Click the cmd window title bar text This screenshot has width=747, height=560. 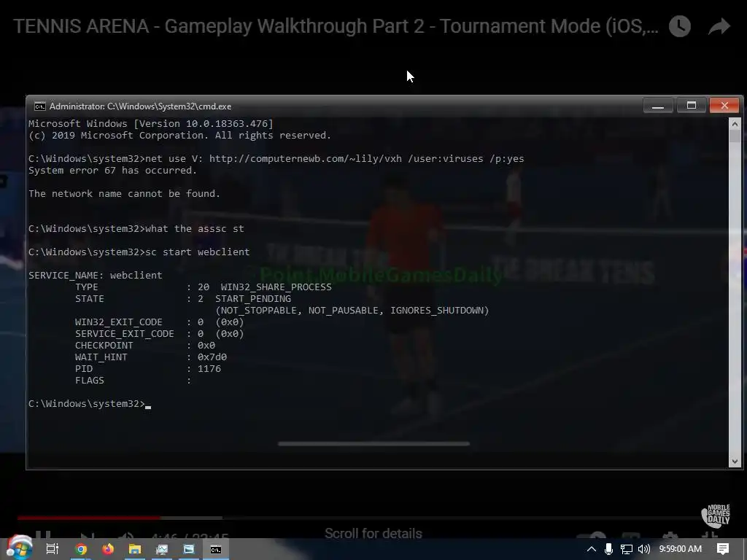[141, 106]
